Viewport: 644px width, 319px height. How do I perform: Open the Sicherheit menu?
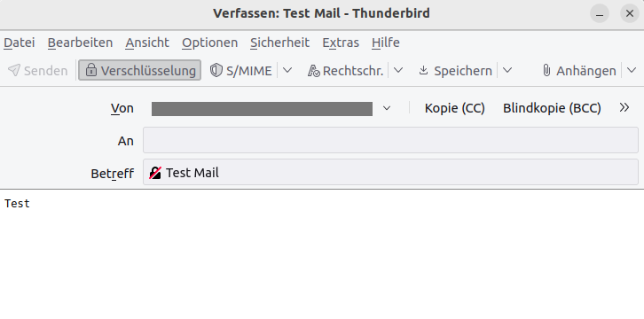coord(279,43)
